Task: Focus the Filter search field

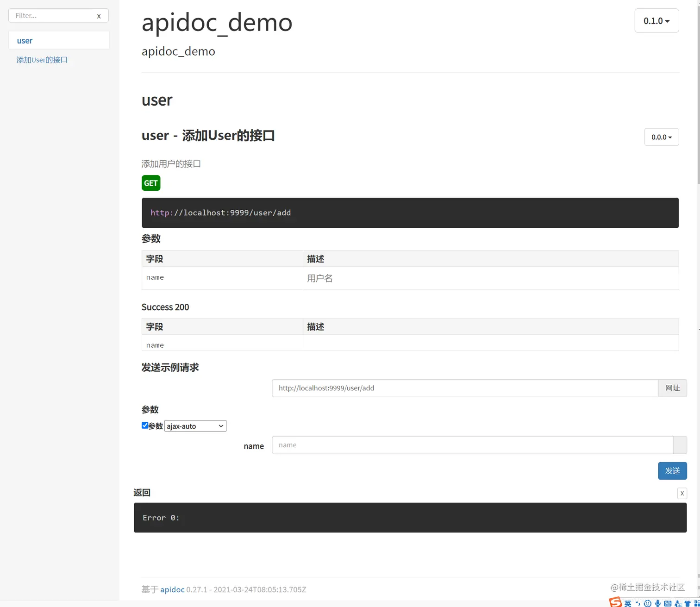Action: point(58,15)
